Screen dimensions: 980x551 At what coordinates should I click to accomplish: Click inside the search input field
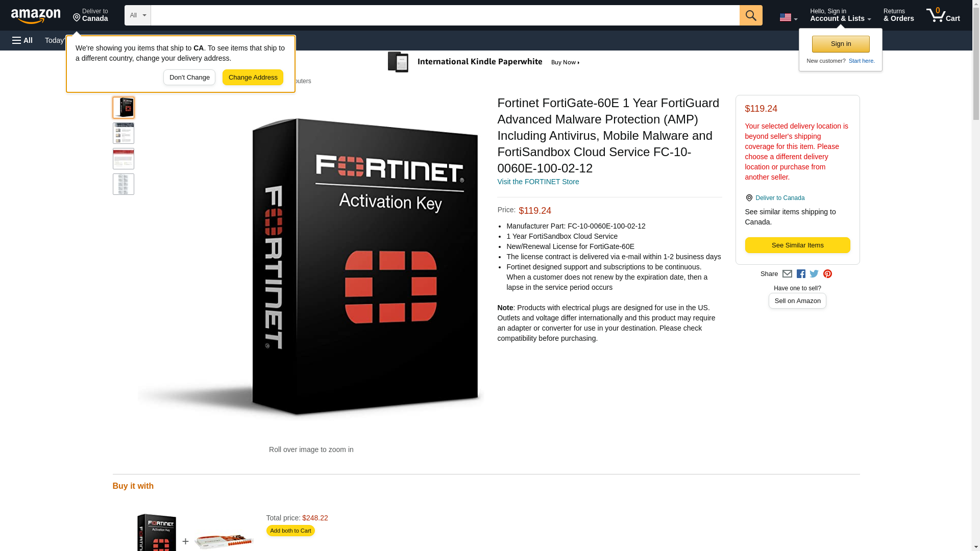coord(445,15)
